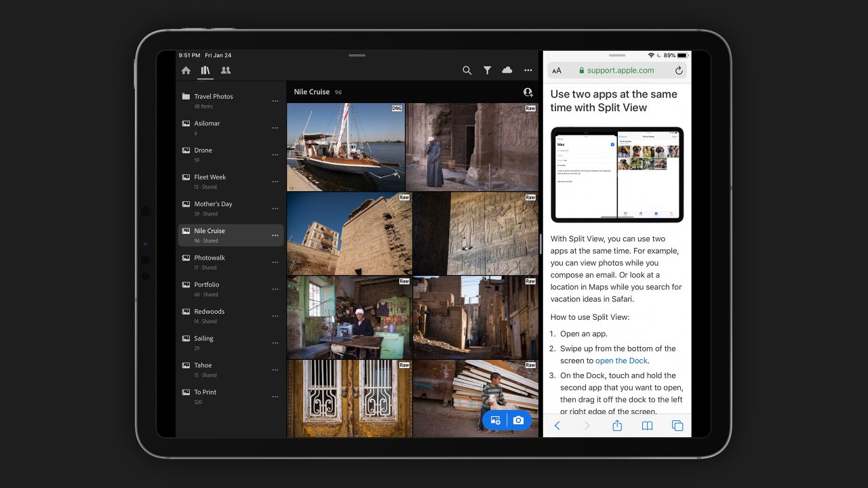Open the camera capture icon
This screenshot has height=488, width=868.
click(518, 420)
